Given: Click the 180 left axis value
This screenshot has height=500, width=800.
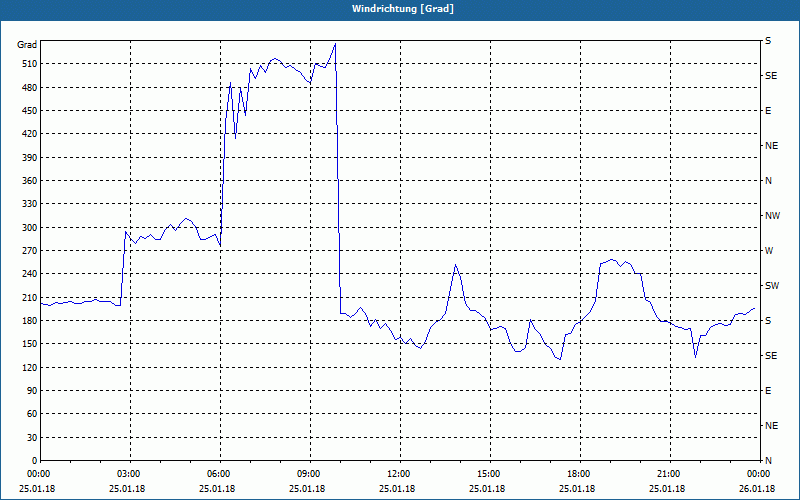Looking at the screenshot, I should (30, 321).
